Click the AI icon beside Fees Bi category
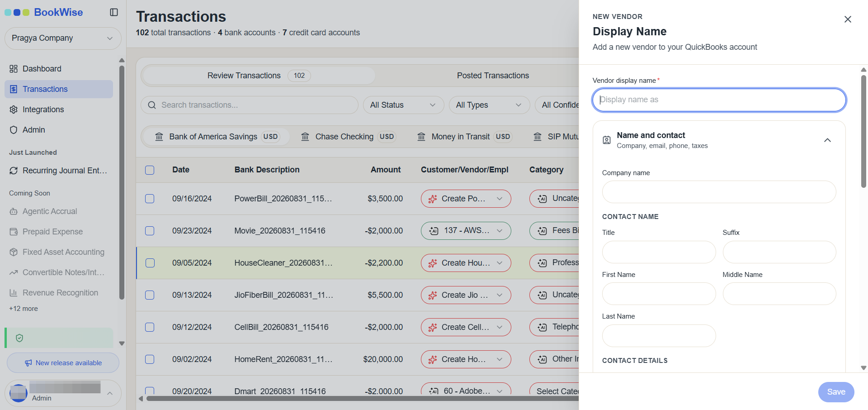This screenshot has width=868, height=410. coord(542,231)
